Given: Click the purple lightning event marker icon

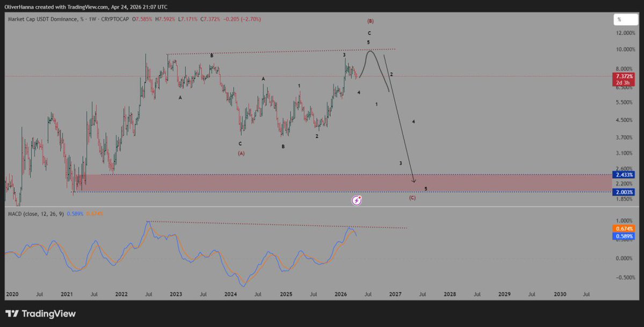Looking at the screenshot, I should (x=357, y=200).
